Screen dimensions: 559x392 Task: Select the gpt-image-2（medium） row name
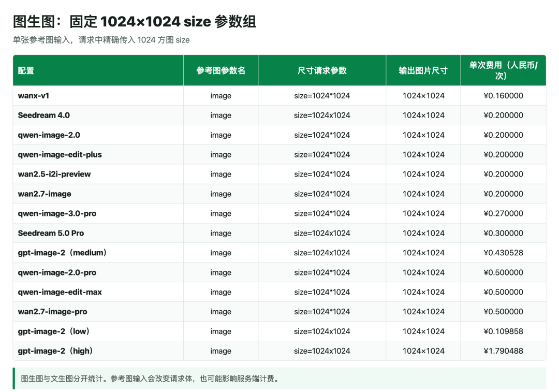[63, 253]
